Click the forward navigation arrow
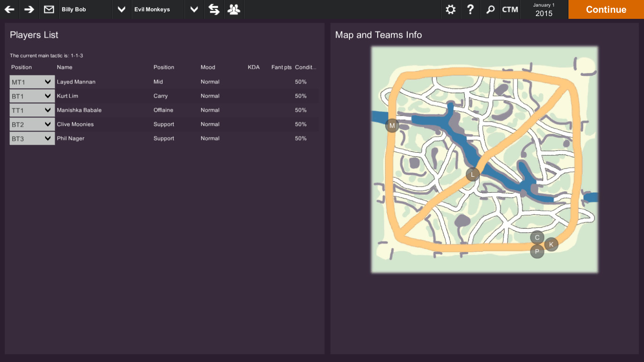The image size is (644, 362). tap(28, 9)
